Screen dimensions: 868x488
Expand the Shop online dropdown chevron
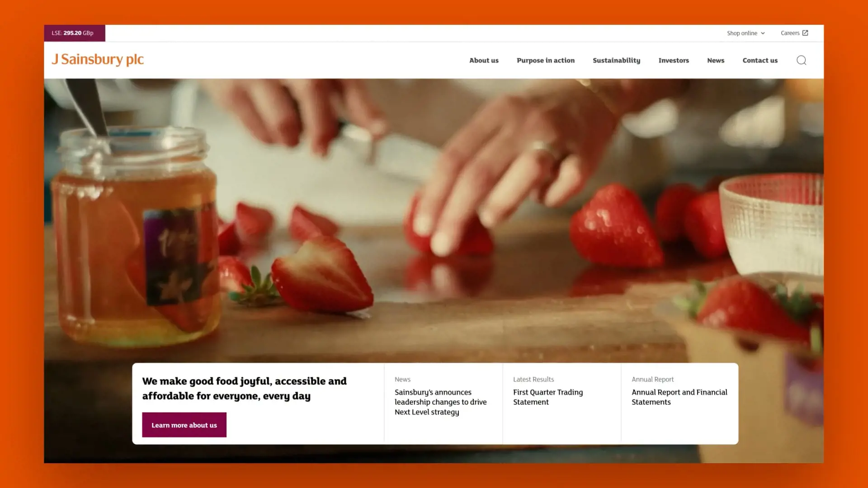click(763, 33)
